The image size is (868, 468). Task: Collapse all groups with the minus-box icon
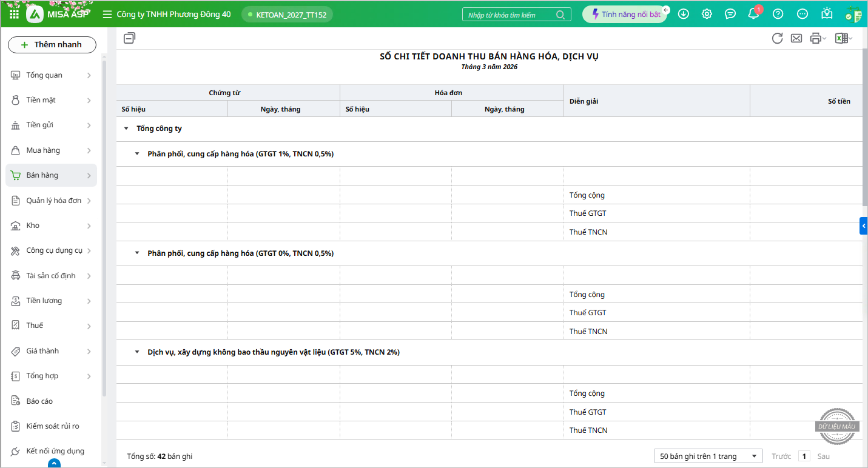tap(129, 38)
